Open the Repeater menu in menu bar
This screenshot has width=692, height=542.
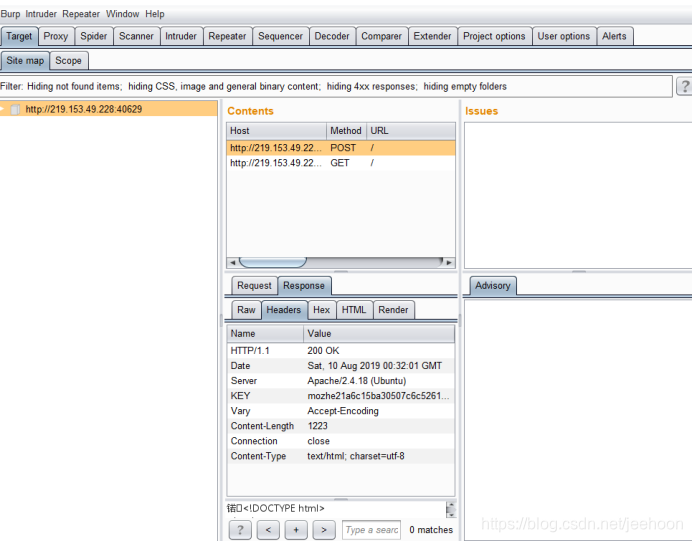(81, 14)
